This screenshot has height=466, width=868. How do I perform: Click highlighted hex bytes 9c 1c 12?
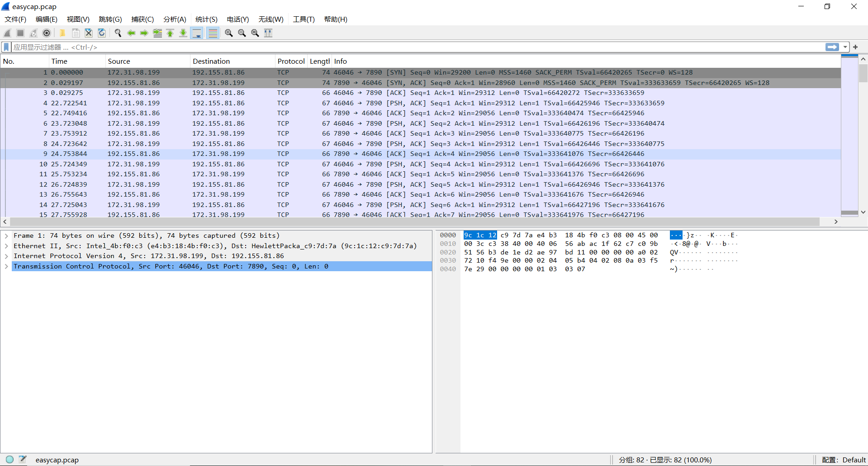(480, 235)
